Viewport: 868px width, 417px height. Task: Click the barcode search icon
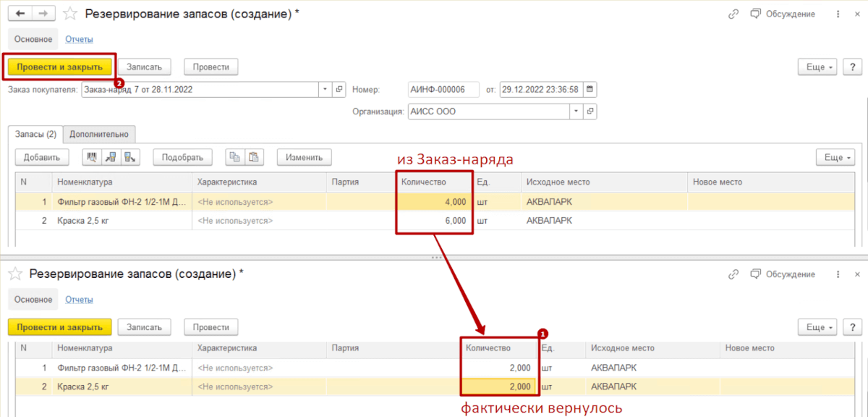93,157
